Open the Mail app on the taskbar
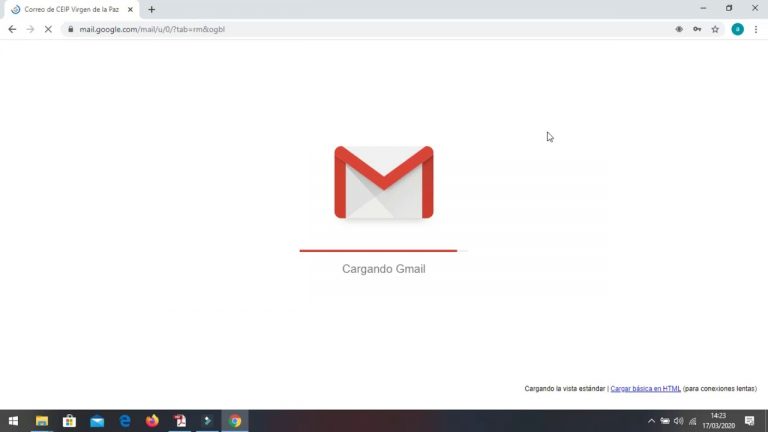 [97, 421]
